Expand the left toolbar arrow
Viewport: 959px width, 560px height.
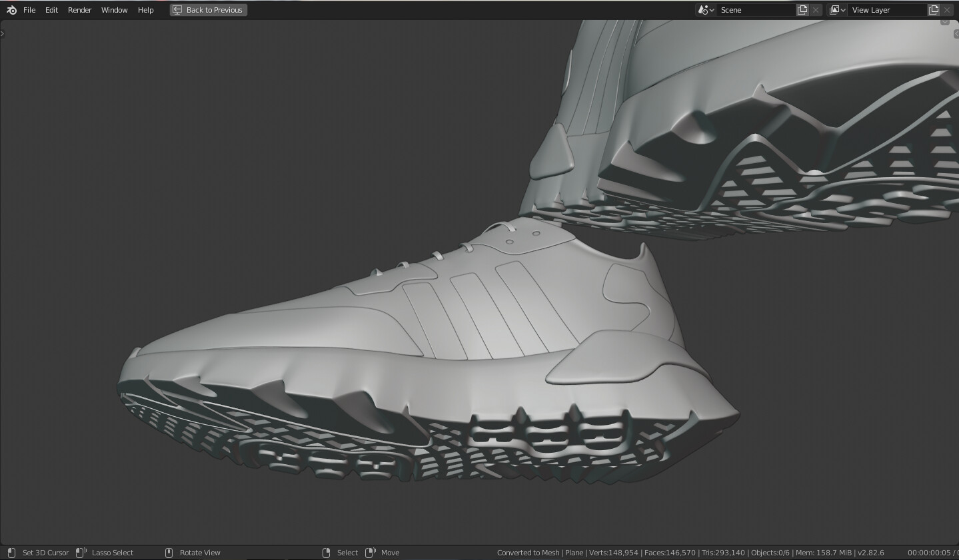(2, 34)
